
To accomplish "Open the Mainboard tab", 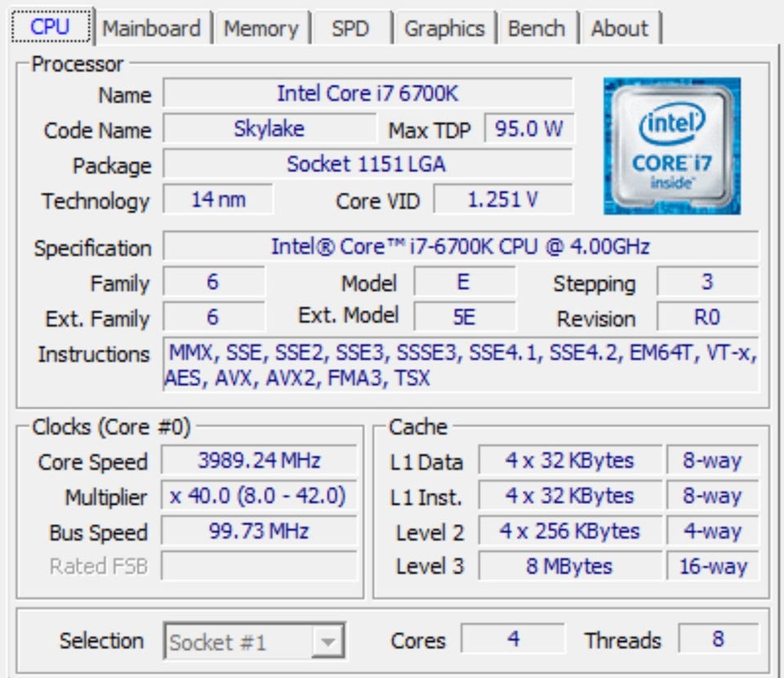I will [x=152, y=28].
